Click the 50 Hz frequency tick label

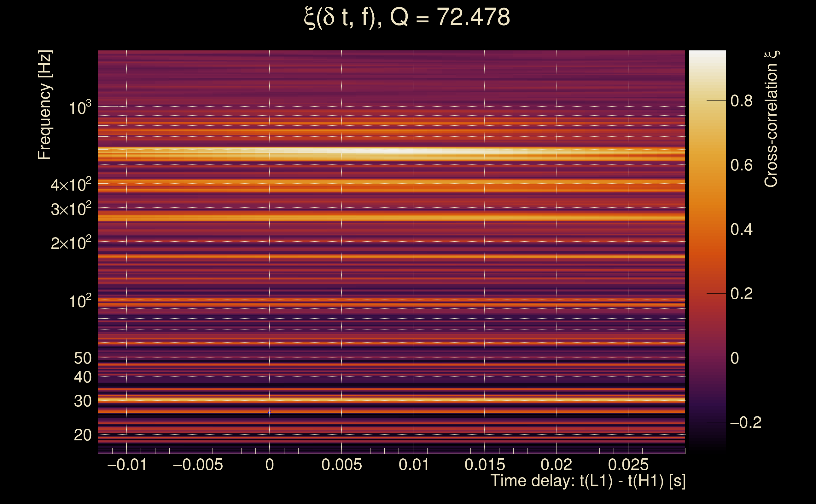[82, 358]
